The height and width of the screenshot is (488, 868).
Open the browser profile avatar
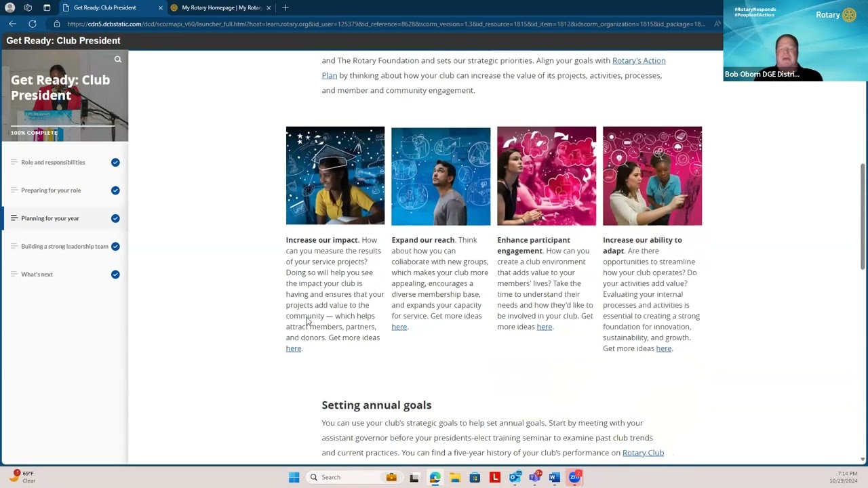pyautogui.click(x=9, y=7)
